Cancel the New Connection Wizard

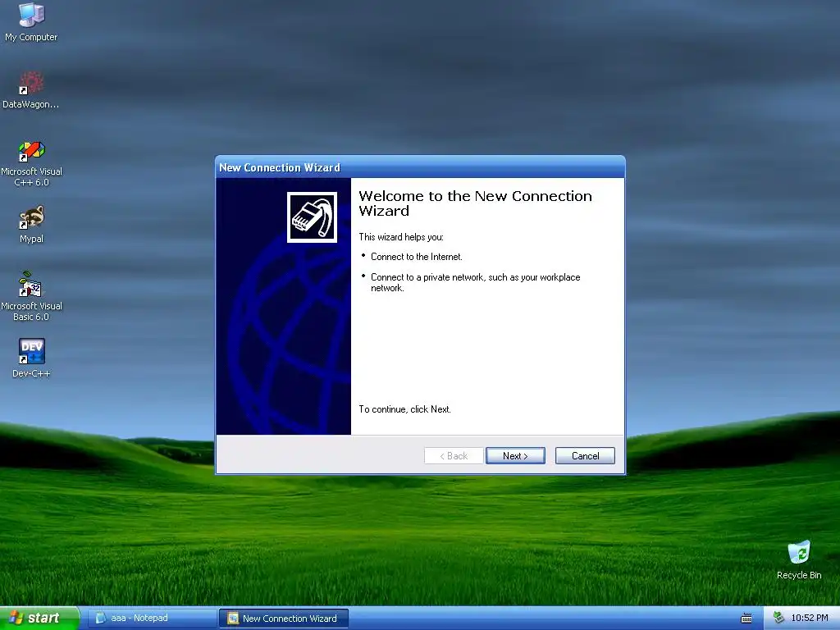coord(585,456)
